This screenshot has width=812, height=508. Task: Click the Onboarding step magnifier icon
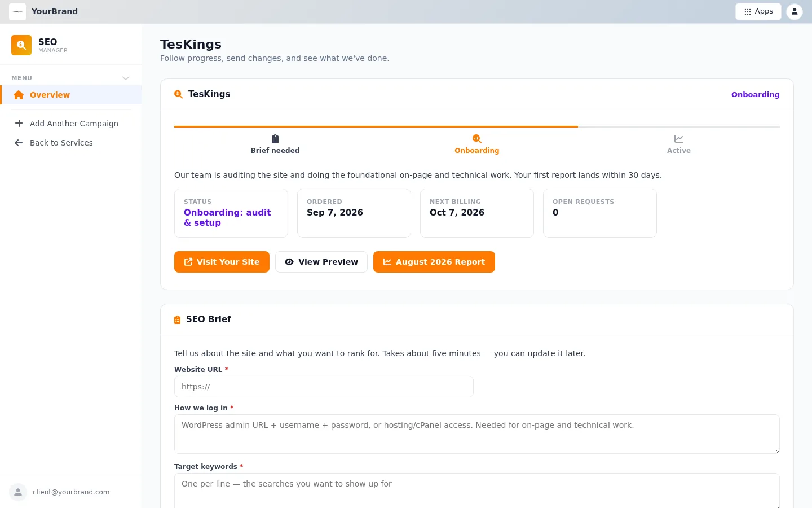click(x=477, y=139)
